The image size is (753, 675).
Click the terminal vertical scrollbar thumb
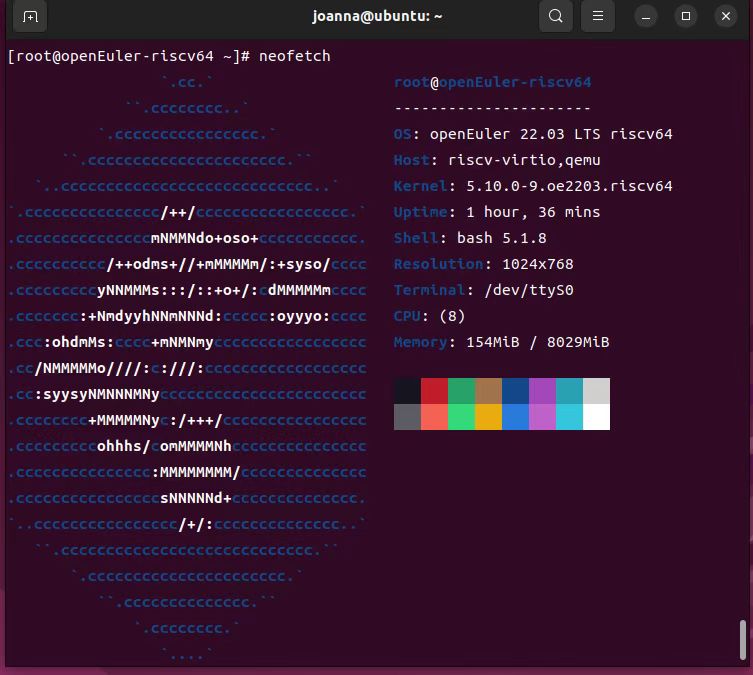click(742, 640)
